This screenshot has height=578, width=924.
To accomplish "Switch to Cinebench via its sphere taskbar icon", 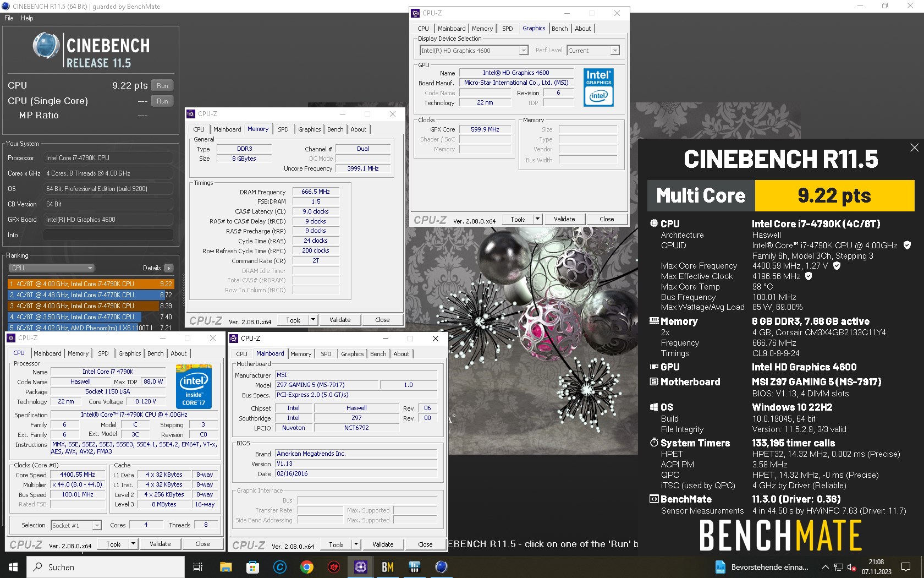I will point(441,567).
